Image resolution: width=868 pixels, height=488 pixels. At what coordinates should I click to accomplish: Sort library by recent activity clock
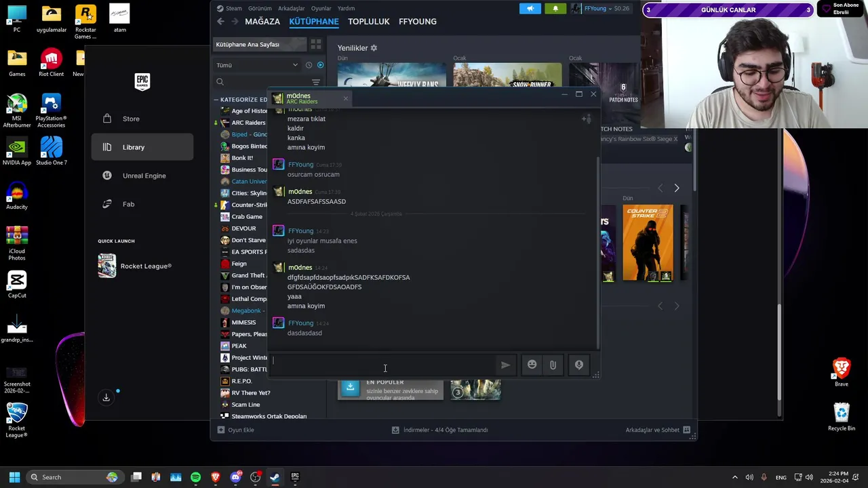click(309, 65)
